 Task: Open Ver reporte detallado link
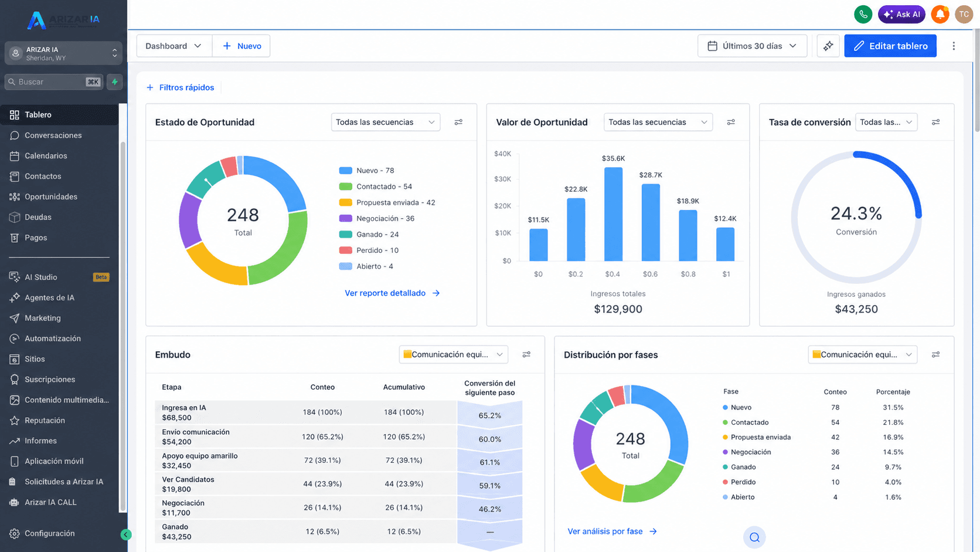pyautogui.click(x=392, y=293)
